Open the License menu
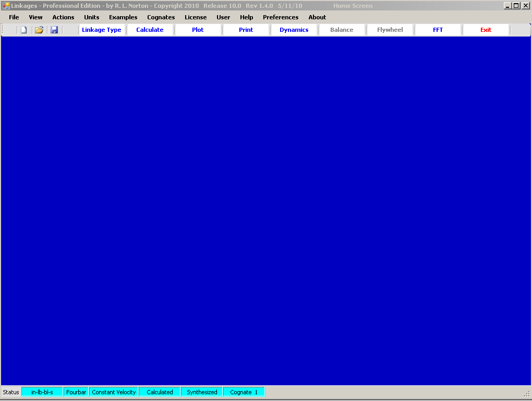Screen dimensions: 532x401 click(x=196, y=17)
